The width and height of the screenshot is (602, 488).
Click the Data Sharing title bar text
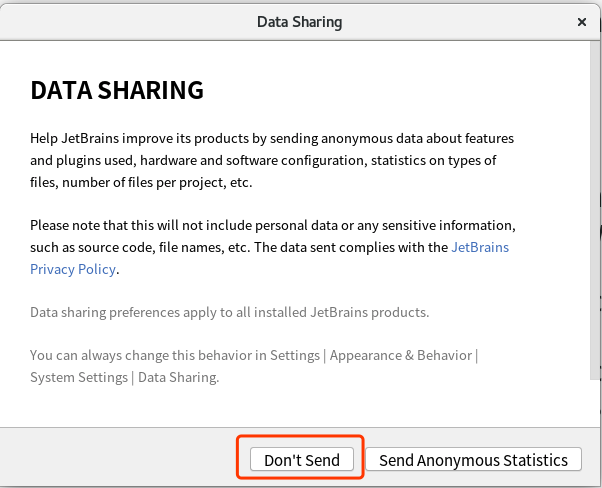pyautogui.click(x=299, y=22)
